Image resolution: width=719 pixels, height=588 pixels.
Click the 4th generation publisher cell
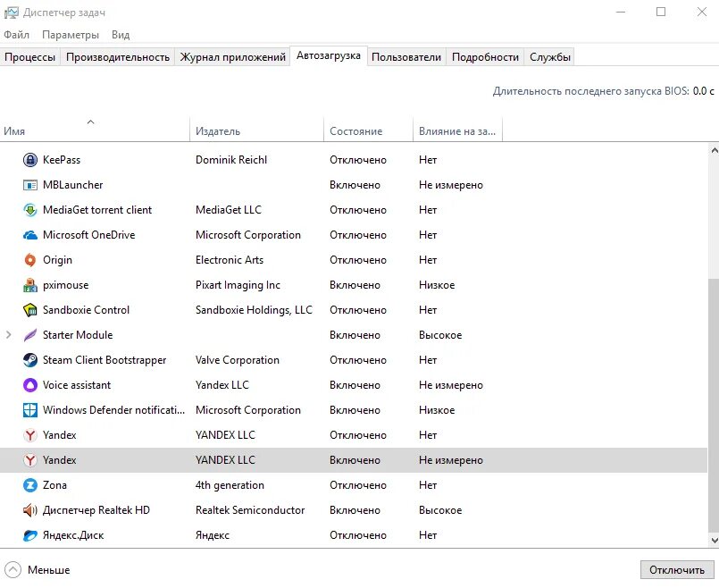coord(230,485)
